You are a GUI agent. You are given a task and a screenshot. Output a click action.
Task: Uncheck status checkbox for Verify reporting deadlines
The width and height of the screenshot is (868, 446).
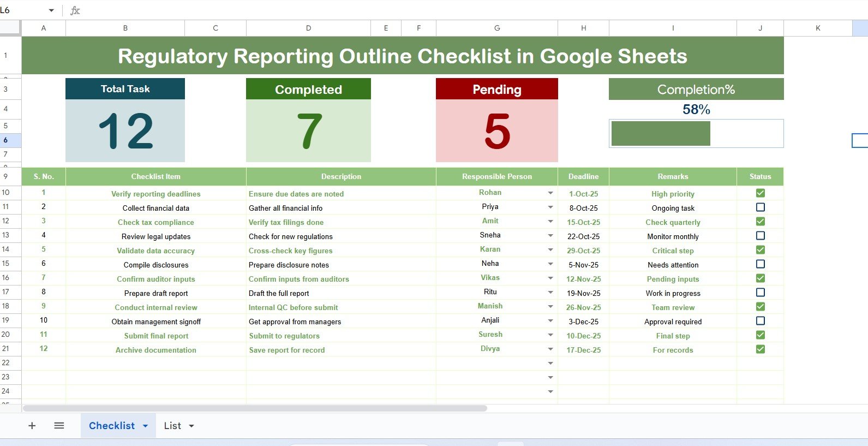click(x=760, y=193)
